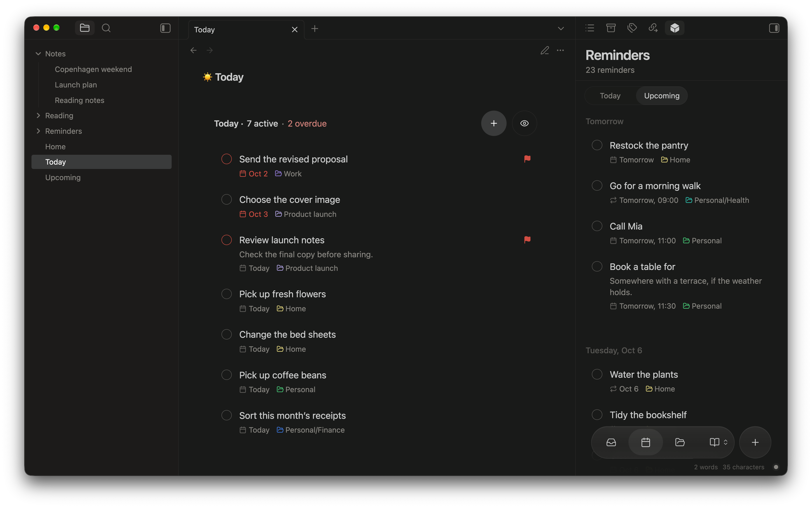Open Personal/Health folder tag

click(717, 200)
